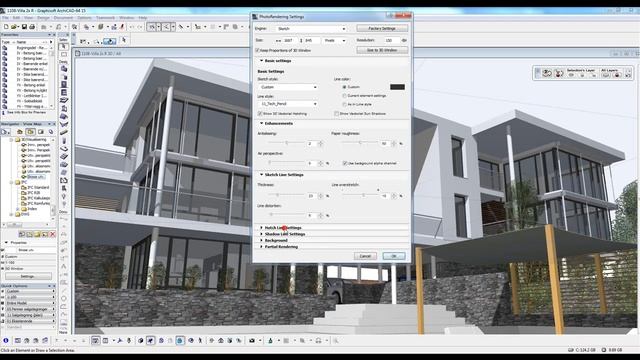640x360 pixels.
Task: Click the toolbar icon left of the red pencil
Action: 114,27
